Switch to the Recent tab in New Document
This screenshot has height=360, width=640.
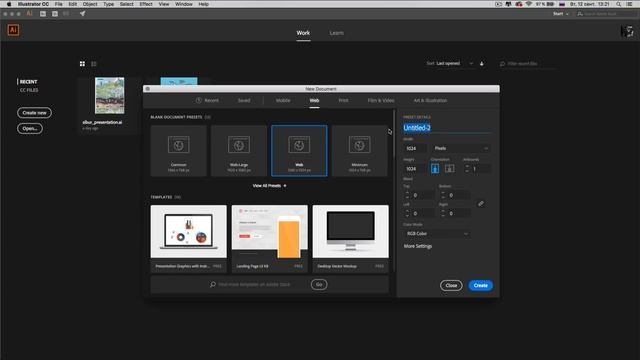click(x=207, y=100)
